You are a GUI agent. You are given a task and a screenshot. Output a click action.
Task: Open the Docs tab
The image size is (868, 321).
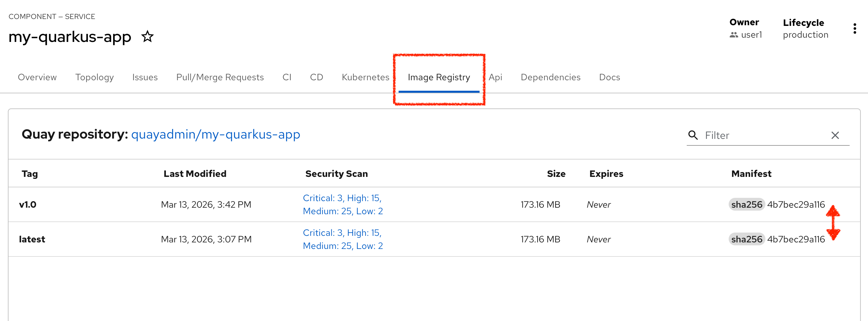click(x=609, y=77)
